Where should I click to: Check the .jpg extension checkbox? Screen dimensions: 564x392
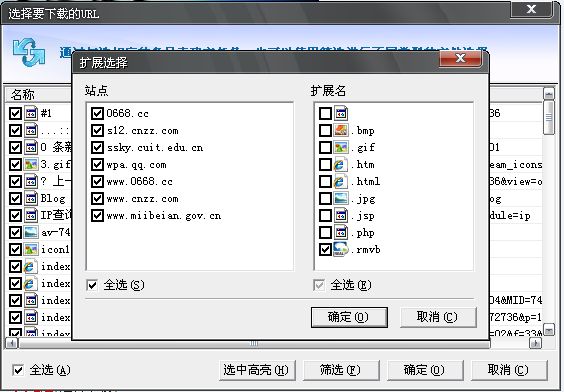326,198
